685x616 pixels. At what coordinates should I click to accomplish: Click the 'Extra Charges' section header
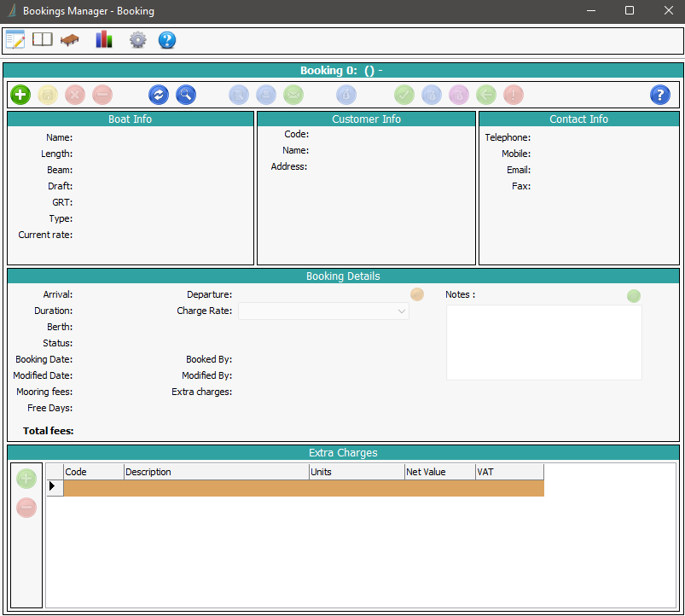point(343,452)
